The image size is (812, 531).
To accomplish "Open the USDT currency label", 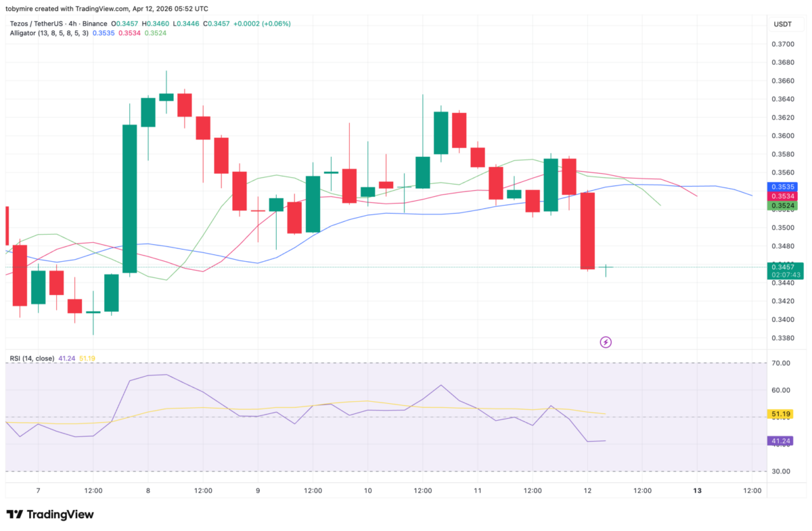I will pos(783,24).
